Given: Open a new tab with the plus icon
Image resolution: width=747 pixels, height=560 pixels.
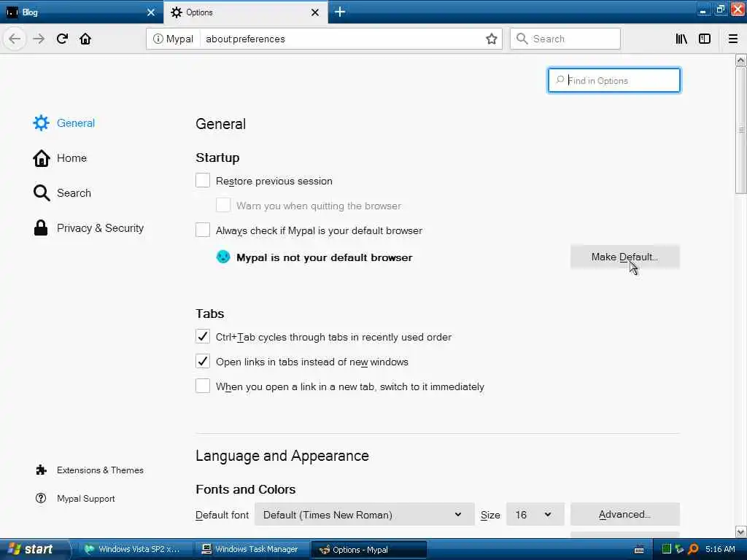Looking at the screenshot, I should tap(340, 12).
